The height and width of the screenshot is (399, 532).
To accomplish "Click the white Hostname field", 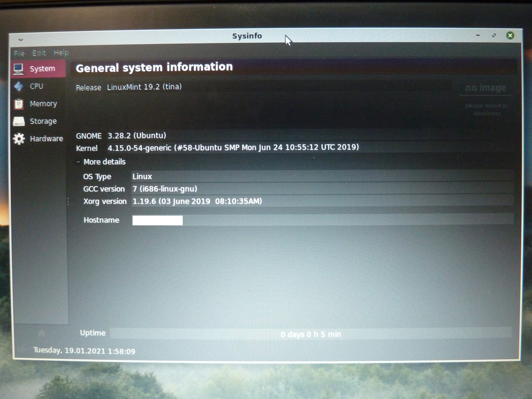I will (157, 220).
